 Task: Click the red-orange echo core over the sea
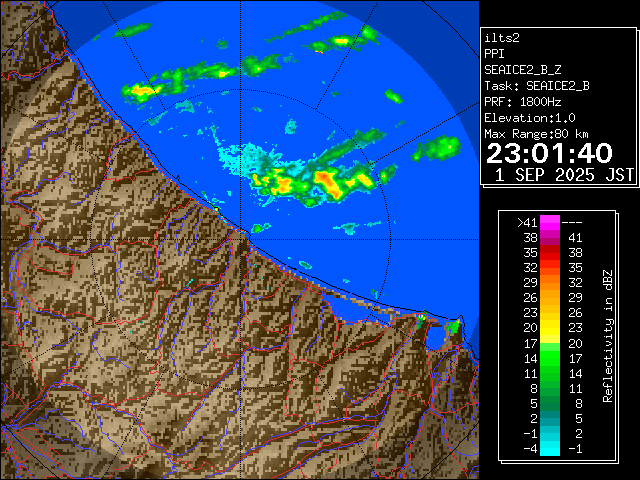[x=327, y=179]
